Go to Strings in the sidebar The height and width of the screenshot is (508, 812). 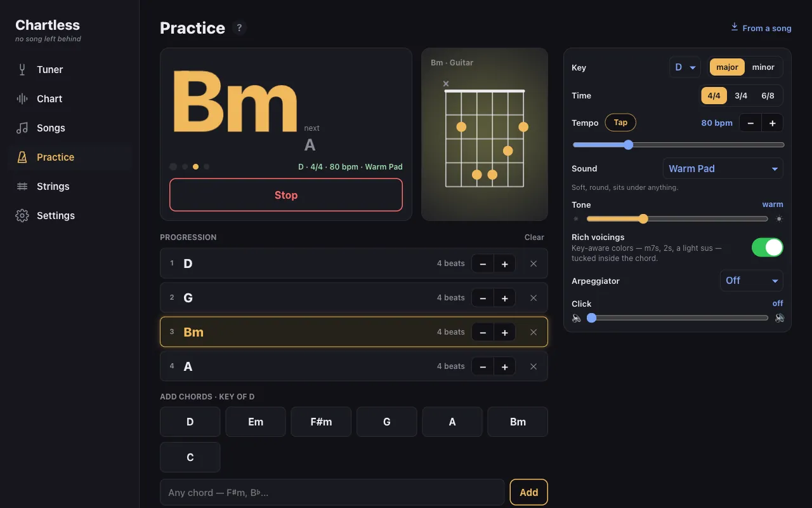tap(70, 187)
